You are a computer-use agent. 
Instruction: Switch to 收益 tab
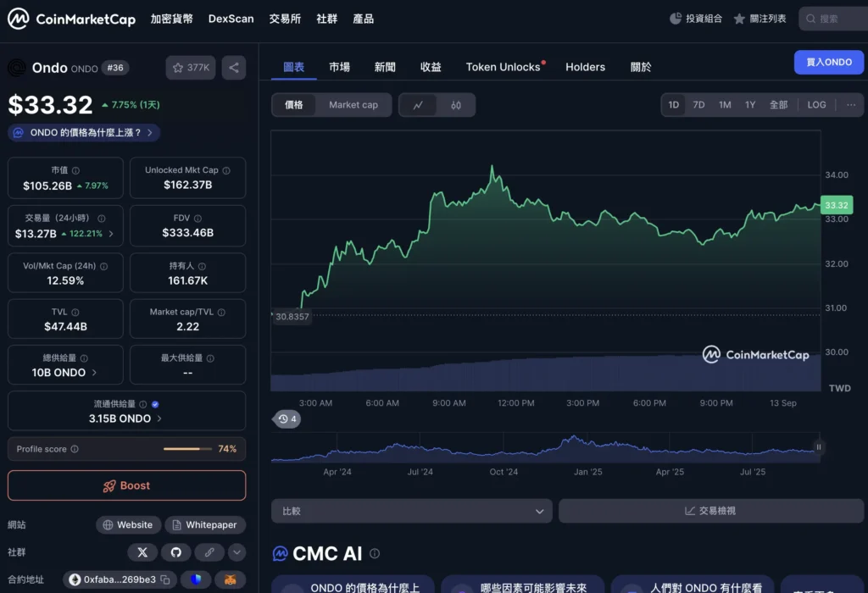click(431, 67)
